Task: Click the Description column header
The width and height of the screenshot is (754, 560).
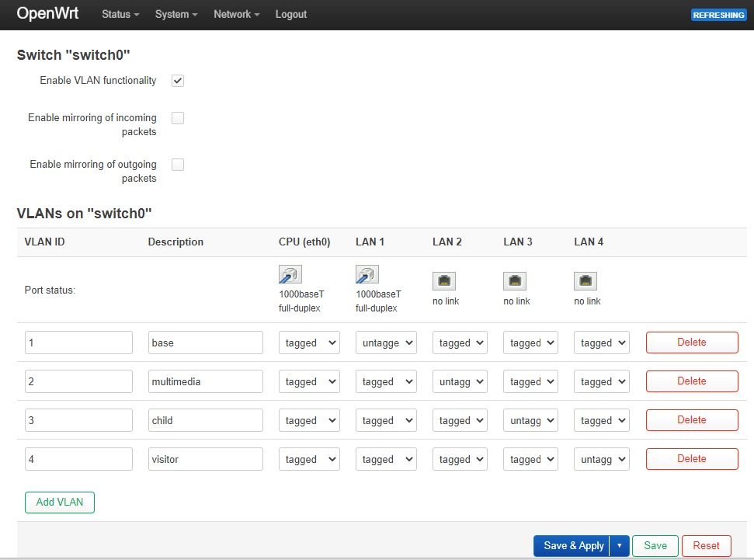Action: click(175, 242)
